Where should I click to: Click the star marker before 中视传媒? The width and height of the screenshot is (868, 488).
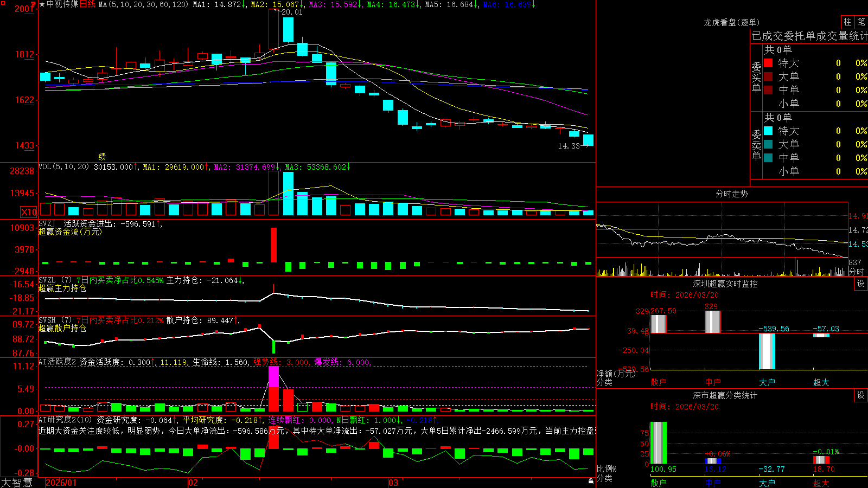tap(42, 4)
